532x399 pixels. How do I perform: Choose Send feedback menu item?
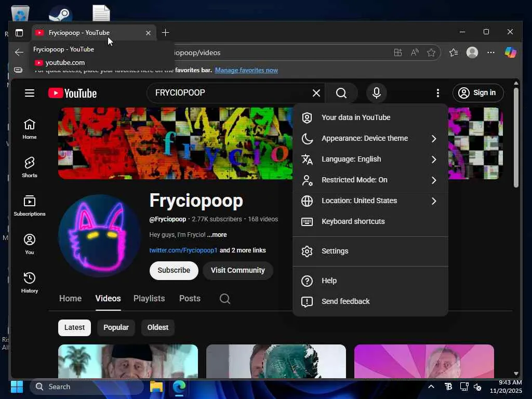[x=370, y=302]
